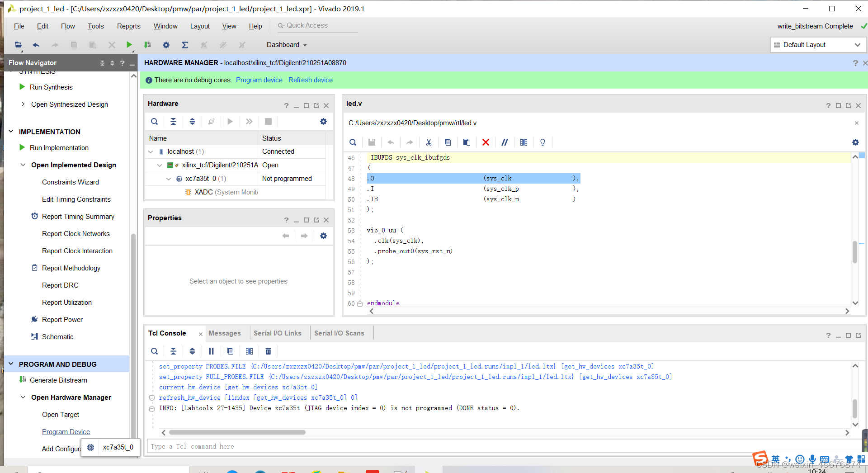The image size is (868, 473).
Task: Click the Undo arrow in main toolbar
Action: coord(36,45)
